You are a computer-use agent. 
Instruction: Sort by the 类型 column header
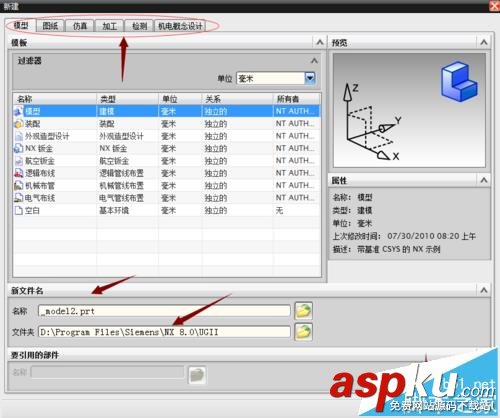(x=127, y=99)
